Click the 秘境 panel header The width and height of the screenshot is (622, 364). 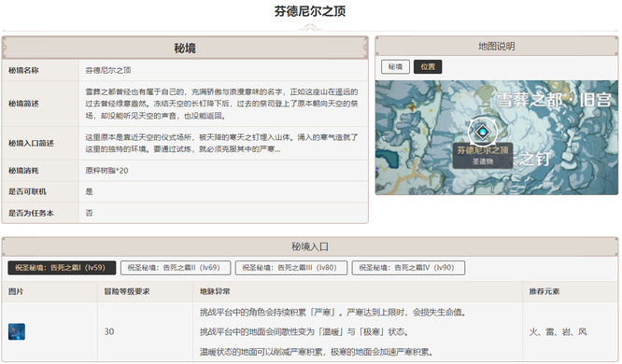[x=185, y=48]
